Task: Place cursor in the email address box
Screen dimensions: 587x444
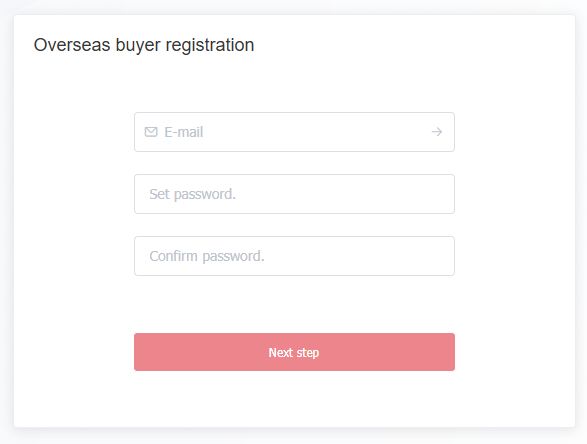Action: (294, 132)
